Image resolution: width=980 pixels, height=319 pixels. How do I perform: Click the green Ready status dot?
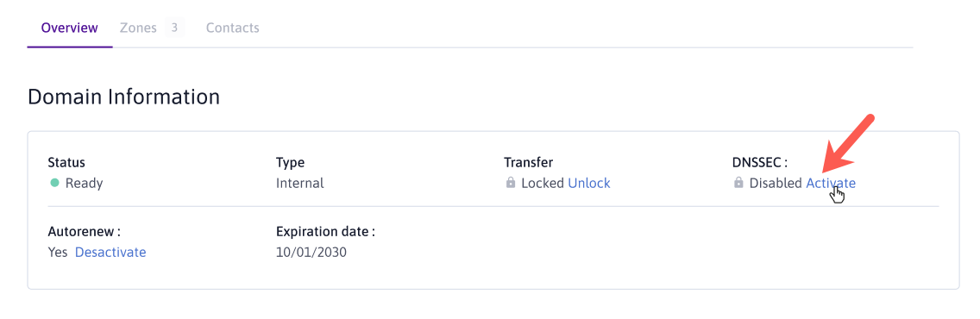click(54, 183)
